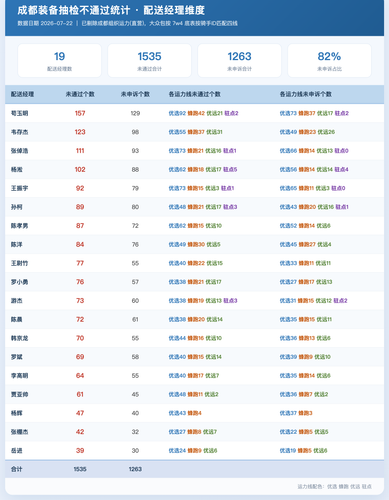Click the unappealed count 57

coord(135,282)
